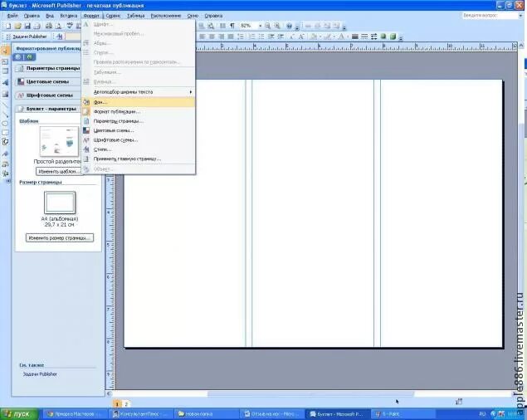
Task: Click the Center alignment icon
Action: [212, 37]
